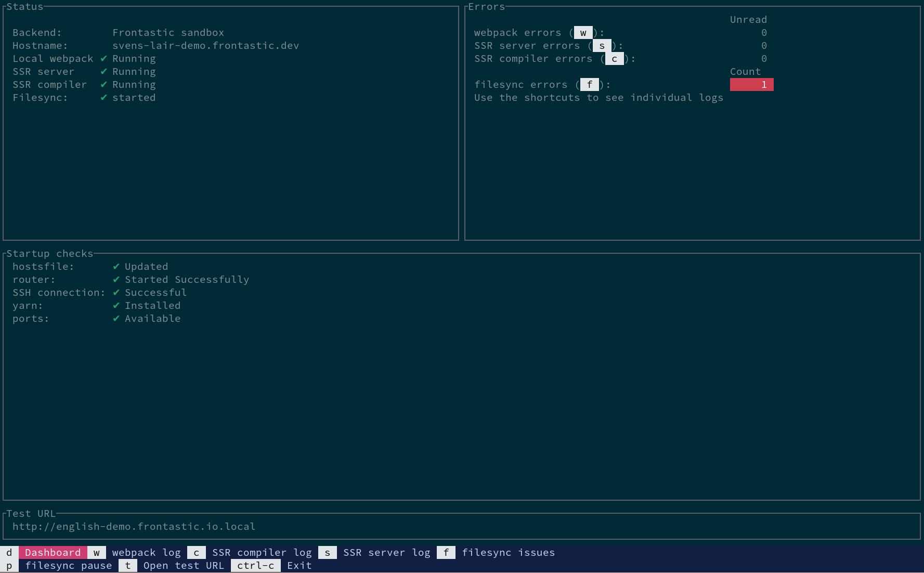Screen dimensions: 924x573
Task: Click the 'd' shortcut key badge
Action: tap(9, 552)
